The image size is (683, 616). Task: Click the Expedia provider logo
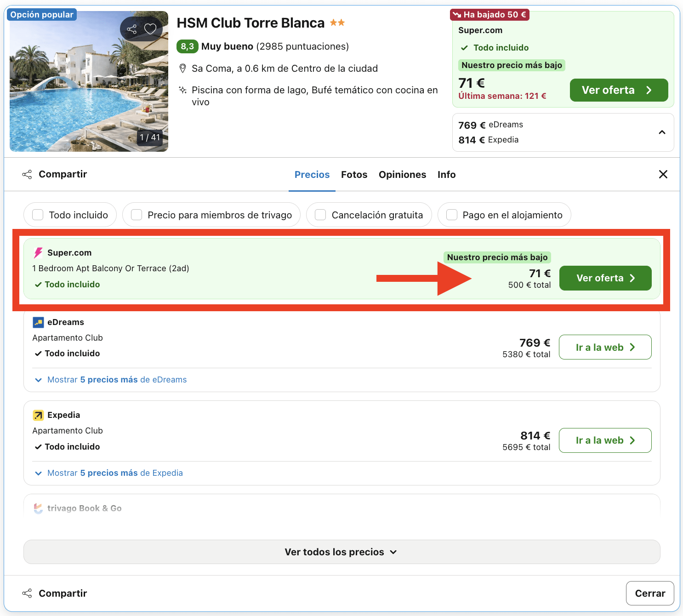(38, 415)
